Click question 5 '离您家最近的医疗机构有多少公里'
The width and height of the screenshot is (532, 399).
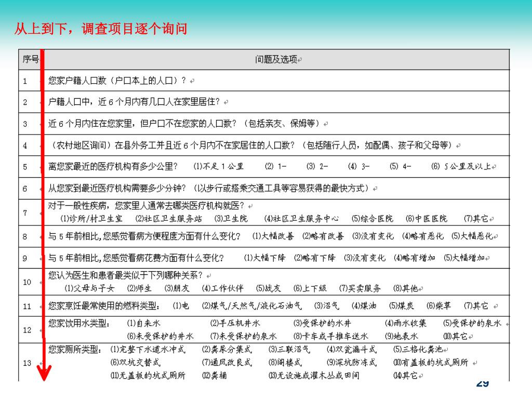point(113,167)
